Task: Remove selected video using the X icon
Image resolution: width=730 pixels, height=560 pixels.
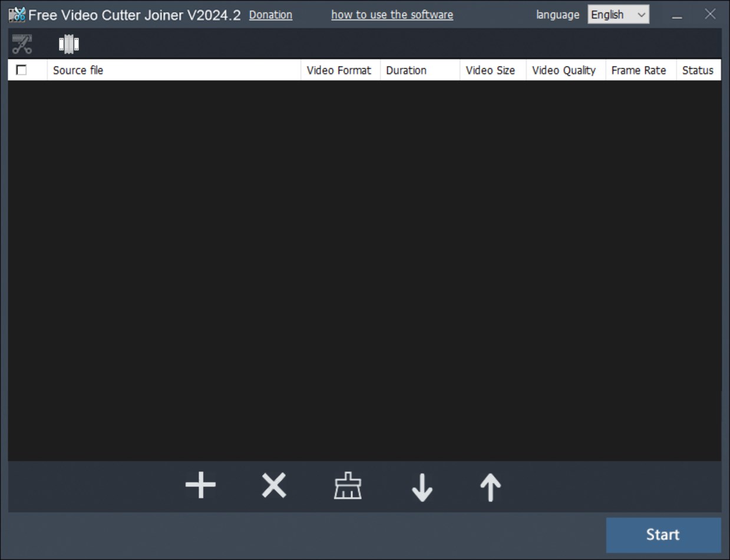Action: (x=274, y=486)
